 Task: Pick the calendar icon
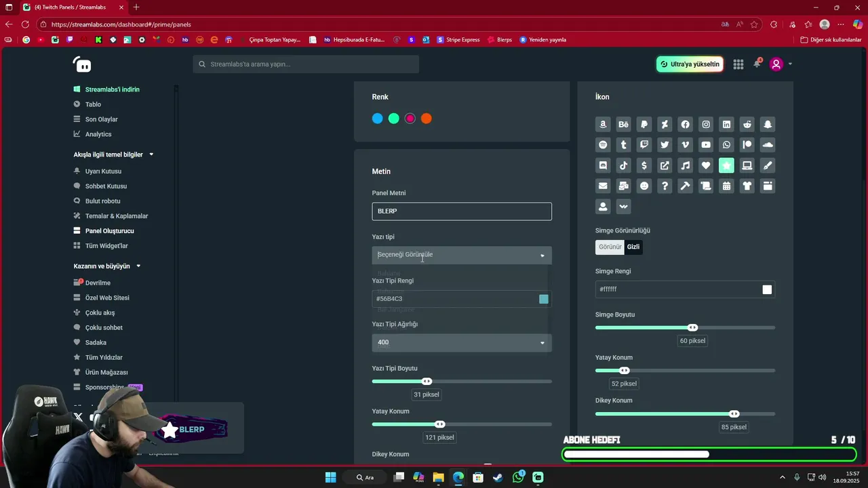(x=726, y=186)
